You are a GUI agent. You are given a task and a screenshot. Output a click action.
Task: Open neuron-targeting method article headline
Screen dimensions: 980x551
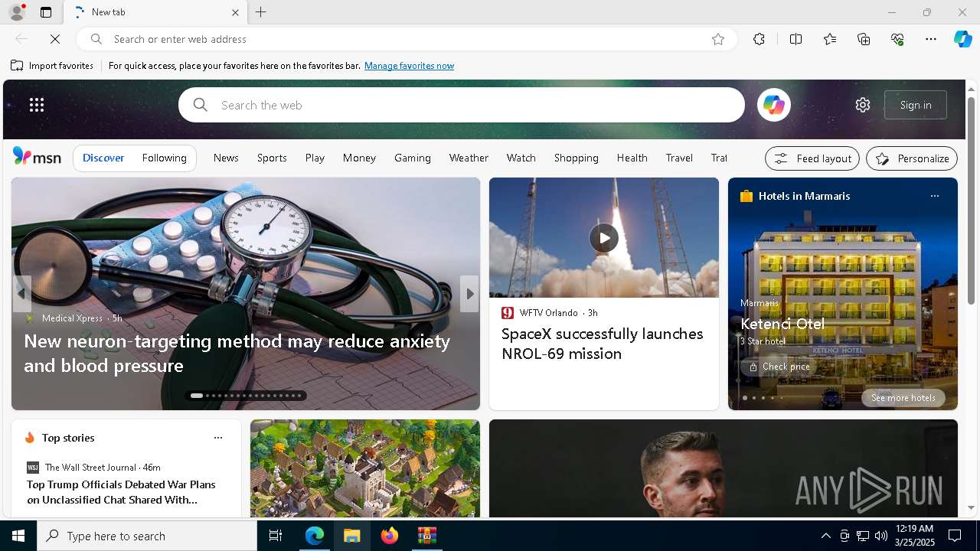point(237,353)
